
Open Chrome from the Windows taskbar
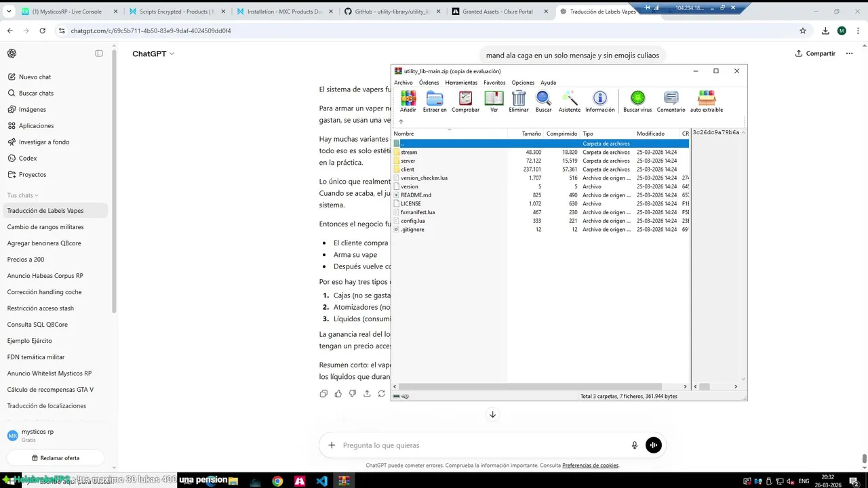[x=277, y=481]
